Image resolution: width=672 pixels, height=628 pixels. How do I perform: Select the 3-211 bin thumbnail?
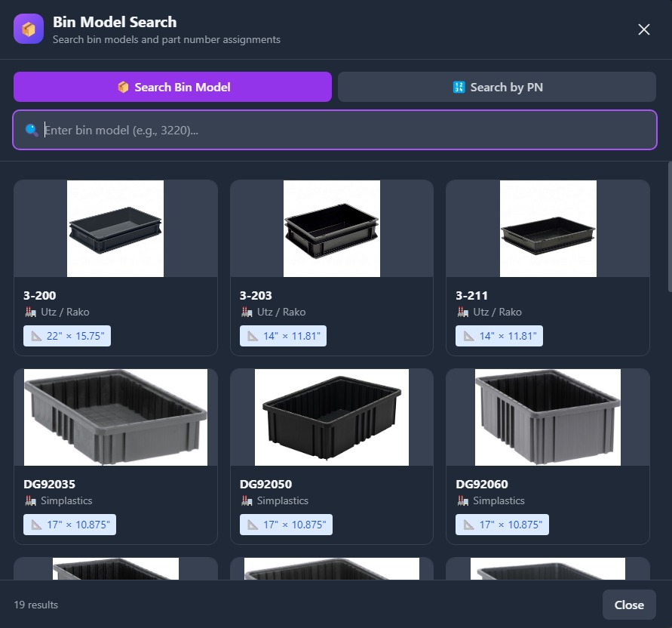pos(548,229)
